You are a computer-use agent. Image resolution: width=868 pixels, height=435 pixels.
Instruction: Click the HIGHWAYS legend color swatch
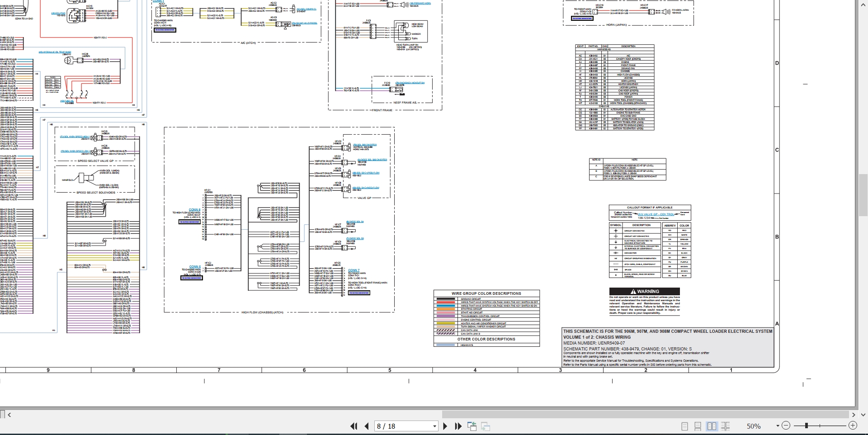(x=446, y=345)
